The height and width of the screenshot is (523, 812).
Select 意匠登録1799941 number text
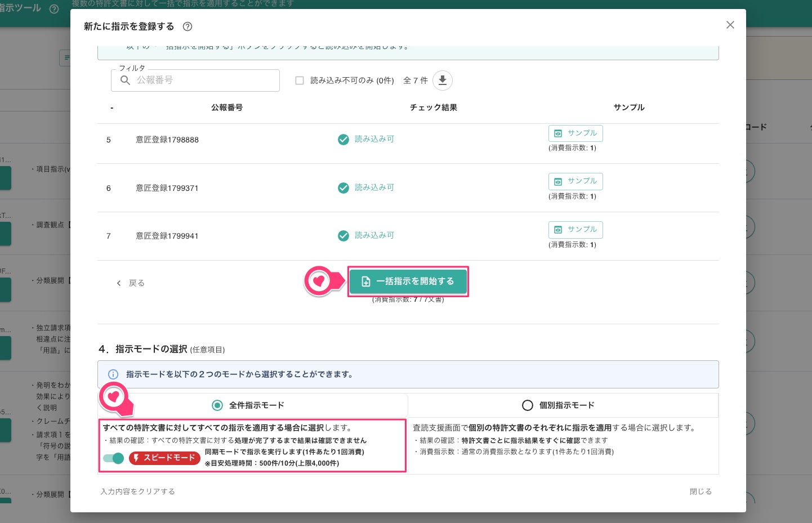pyautogui.click(x=167, y=236)
